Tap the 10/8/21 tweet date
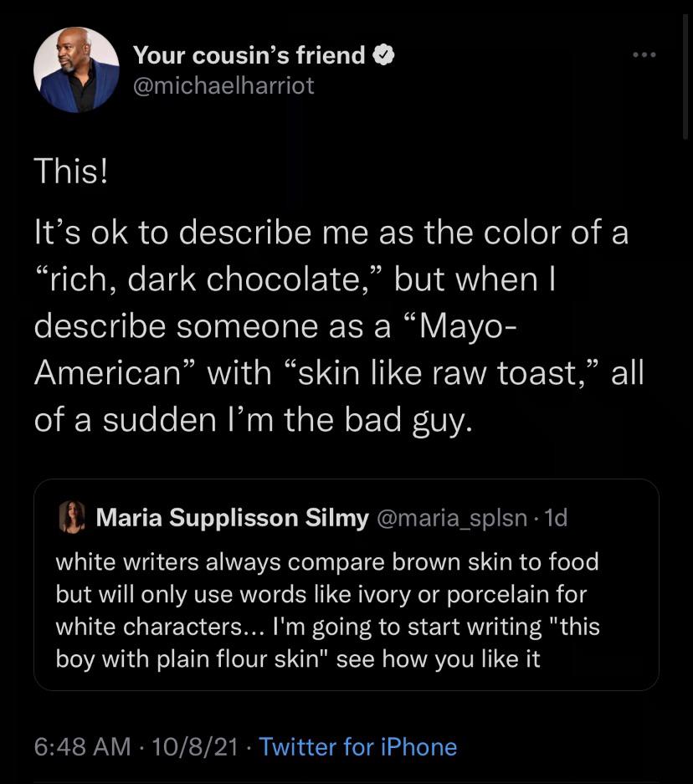This screenshot has width=693, height=784. [x=197, y=746]
